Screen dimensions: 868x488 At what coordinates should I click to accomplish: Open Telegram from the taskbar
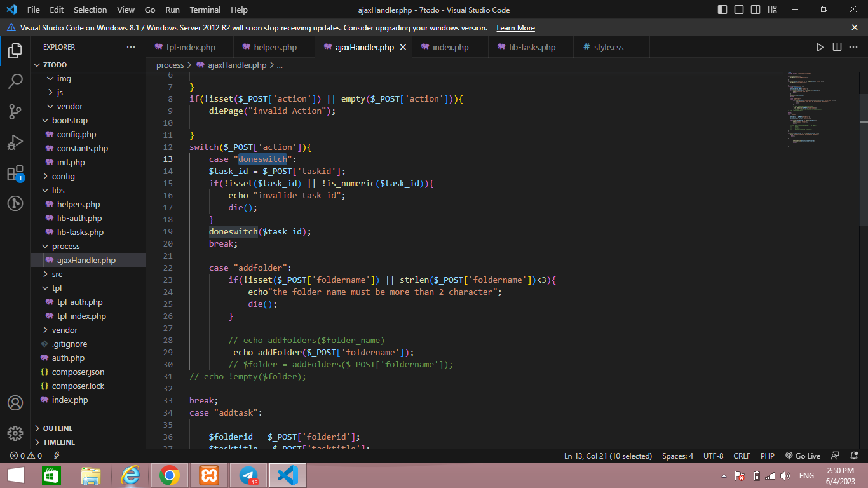click(248, 475)
